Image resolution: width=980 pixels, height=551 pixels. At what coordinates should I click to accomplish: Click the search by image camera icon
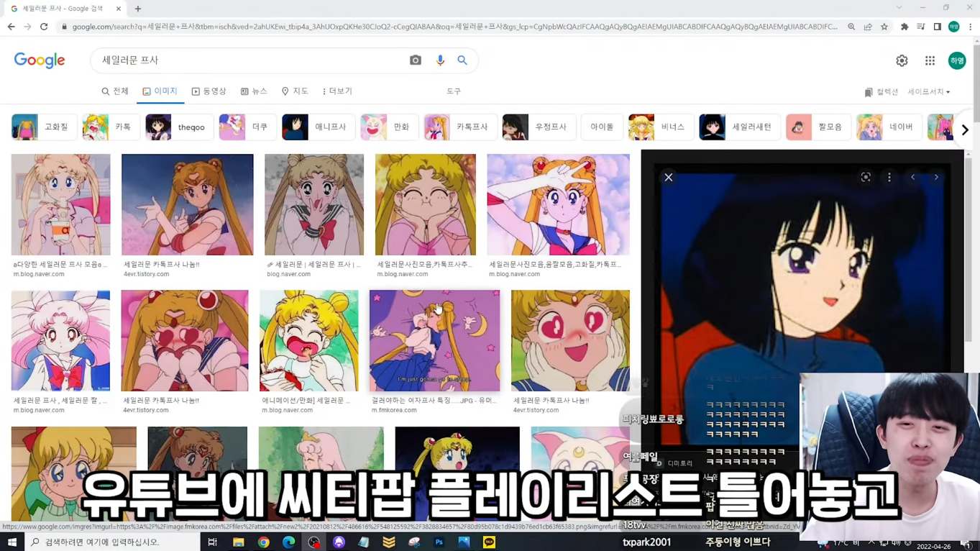[416, 60]
